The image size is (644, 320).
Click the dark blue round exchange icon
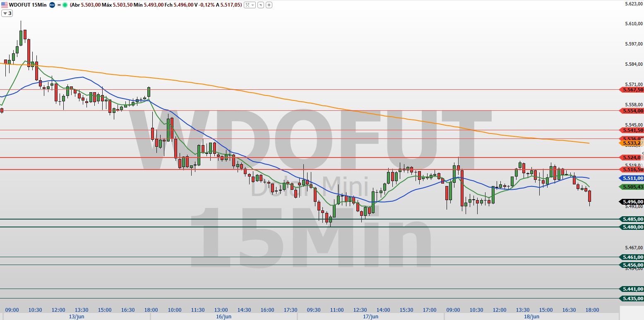coord(51,5)
